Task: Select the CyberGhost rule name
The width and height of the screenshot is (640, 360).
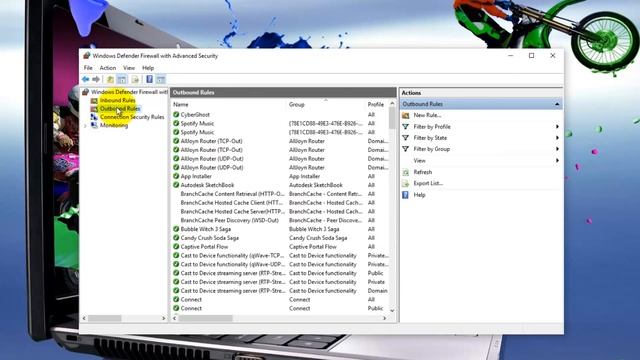Action: (x=195, y=115)
